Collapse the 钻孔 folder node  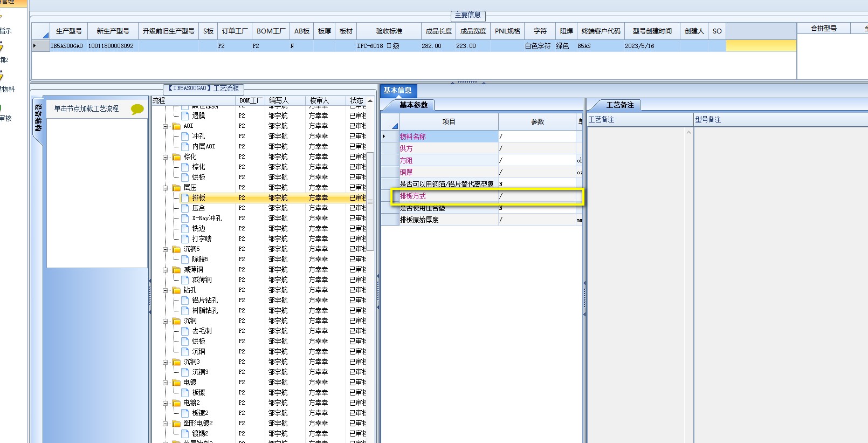click(166, 290)
